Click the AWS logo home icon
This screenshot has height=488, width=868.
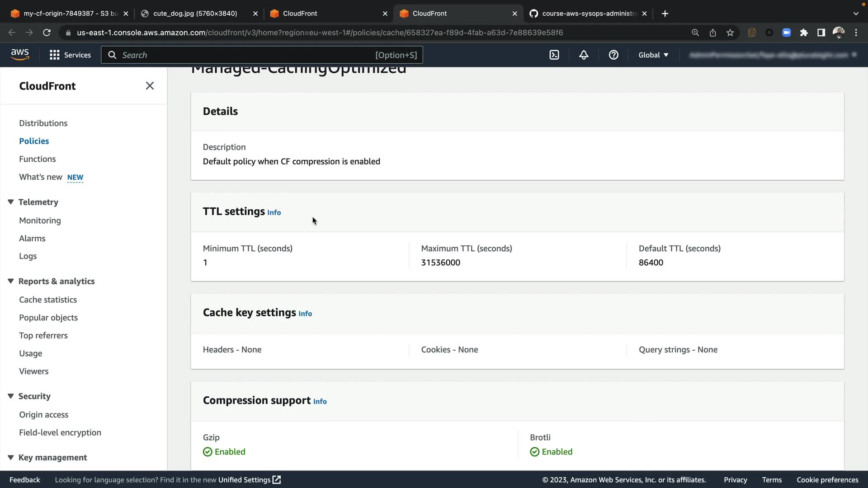tap(20, 54)
